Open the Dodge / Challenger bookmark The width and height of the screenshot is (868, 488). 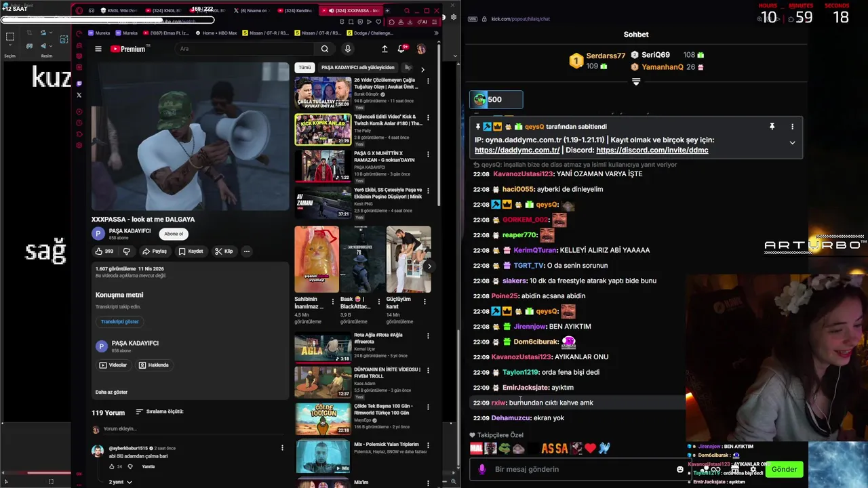pos(370,33)
